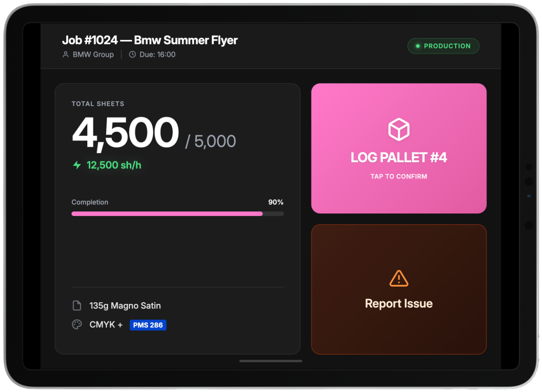Click the 90% completion percentage label
542x392 pixels.
point(276,202)
